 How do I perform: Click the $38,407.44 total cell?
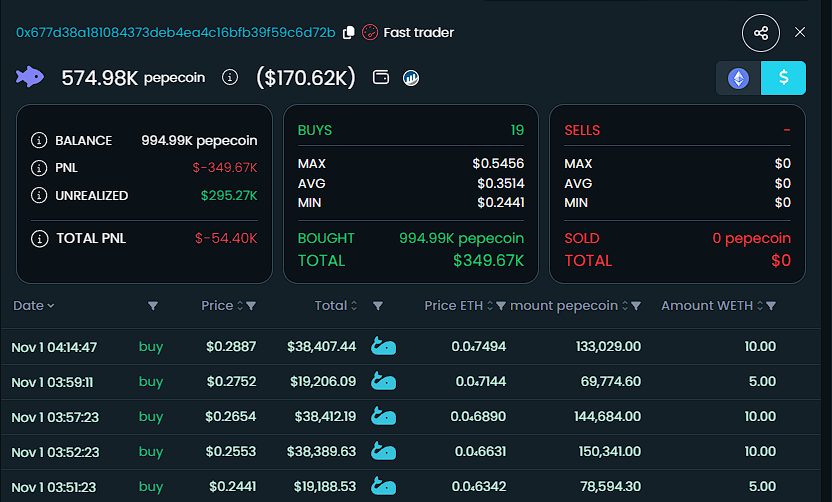[x=322, y=347]
